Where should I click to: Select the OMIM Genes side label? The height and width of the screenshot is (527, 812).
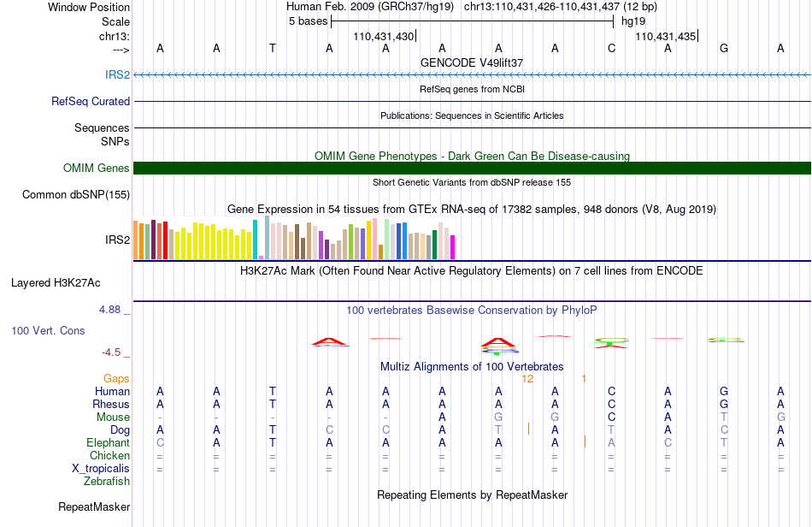pos(96,168)
